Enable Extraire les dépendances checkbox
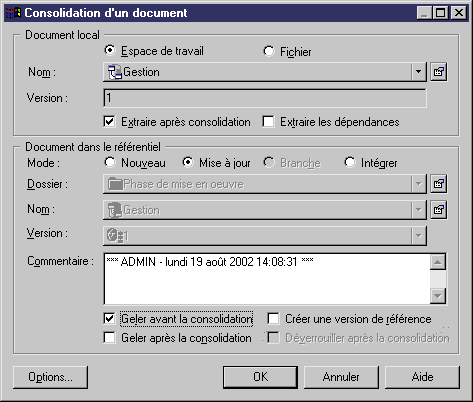The width and height of the screenshot is (473, 402). point(268,122)
